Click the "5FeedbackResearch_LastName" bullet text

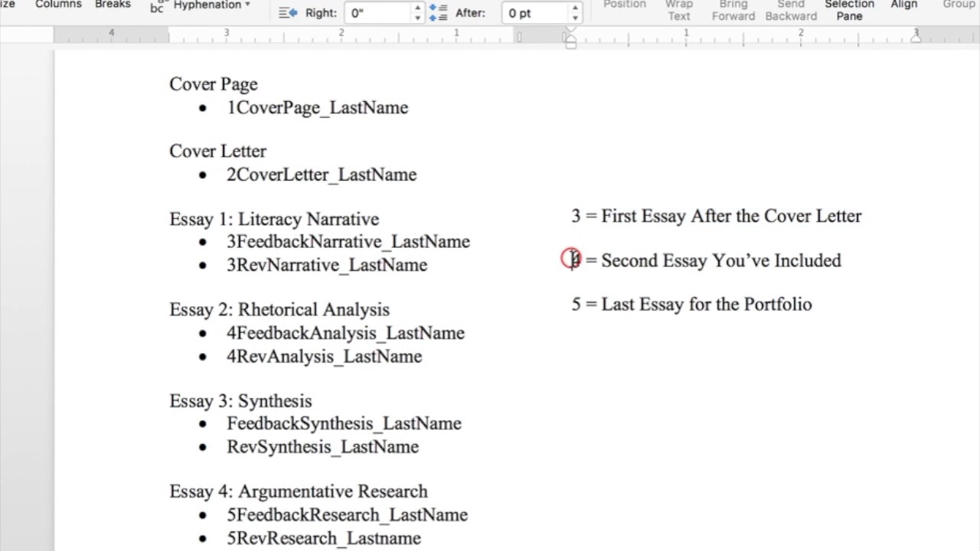(x=348, y=515)
